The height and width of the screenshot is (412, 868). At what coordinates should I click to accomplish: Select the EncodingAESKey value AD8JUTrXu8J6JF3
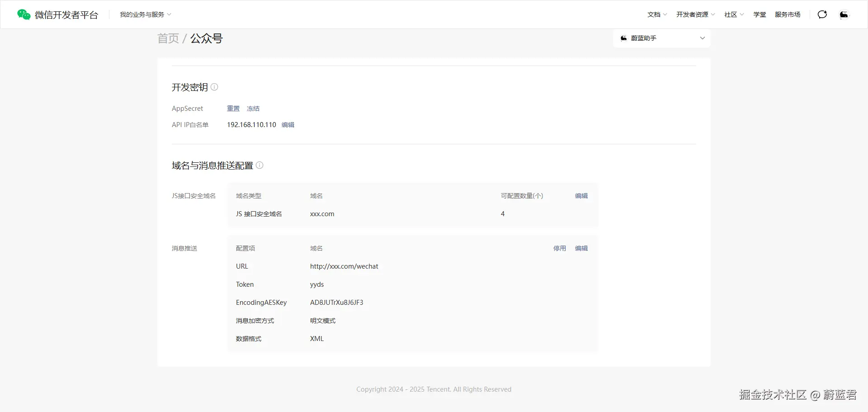(337, 303)
